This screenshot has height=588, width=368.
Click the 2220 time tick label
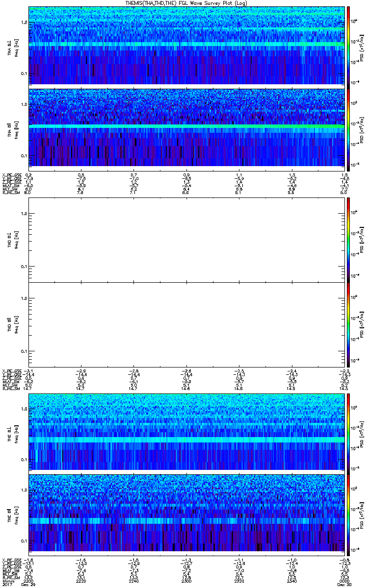click(x=81, y=582)
